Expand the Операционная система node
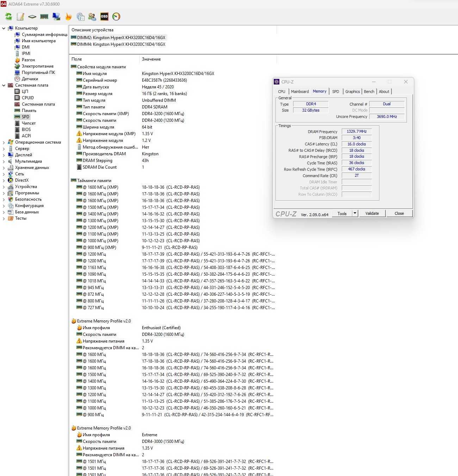Viewport: 458px width, 476px height. [x=4, y=142]
